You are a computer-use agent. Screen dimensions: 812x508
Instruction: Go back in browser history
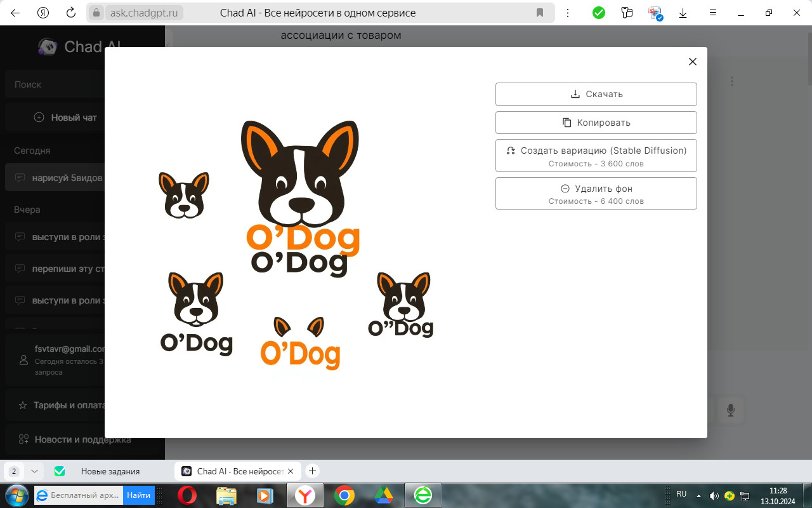[15, 13]
